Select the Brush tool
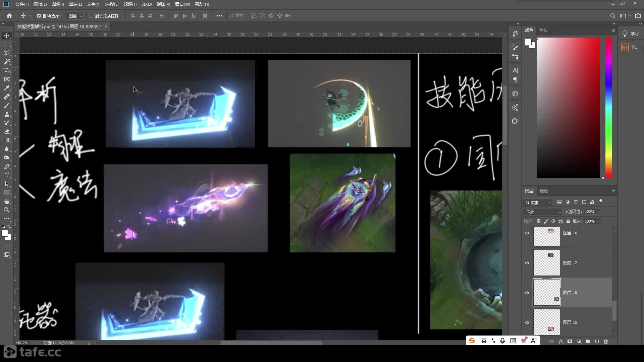Image resolution: width=644 pixels, height=362 pixels. [7, 105]
